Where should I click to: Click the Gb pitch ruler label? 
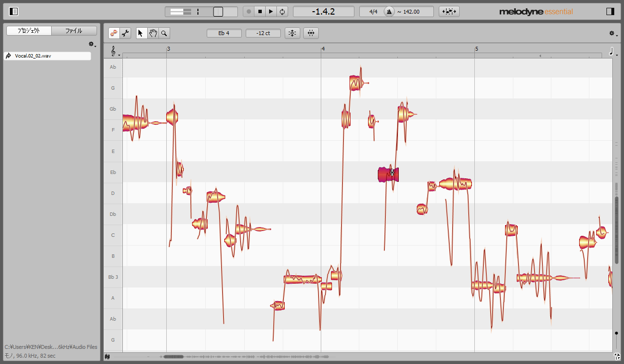[113, 109]
